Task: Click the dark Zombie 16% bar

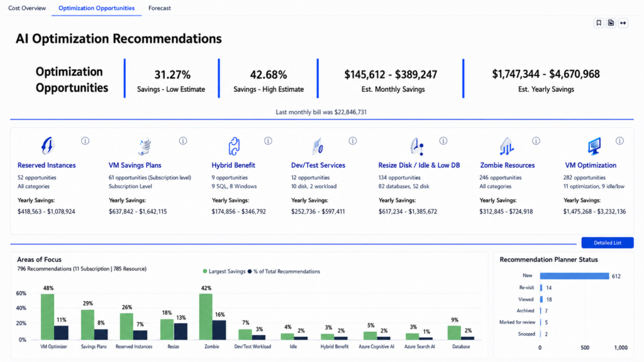Action: point(219,330)
